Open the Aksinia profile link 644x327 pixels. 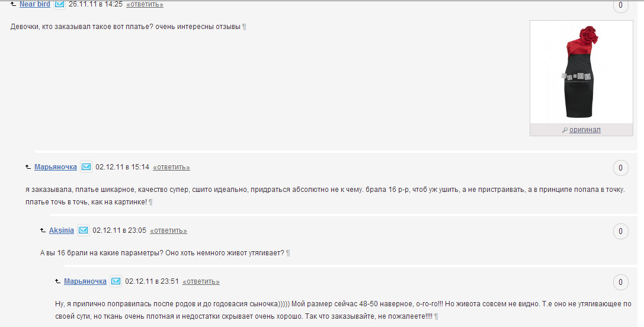(62, 230)
